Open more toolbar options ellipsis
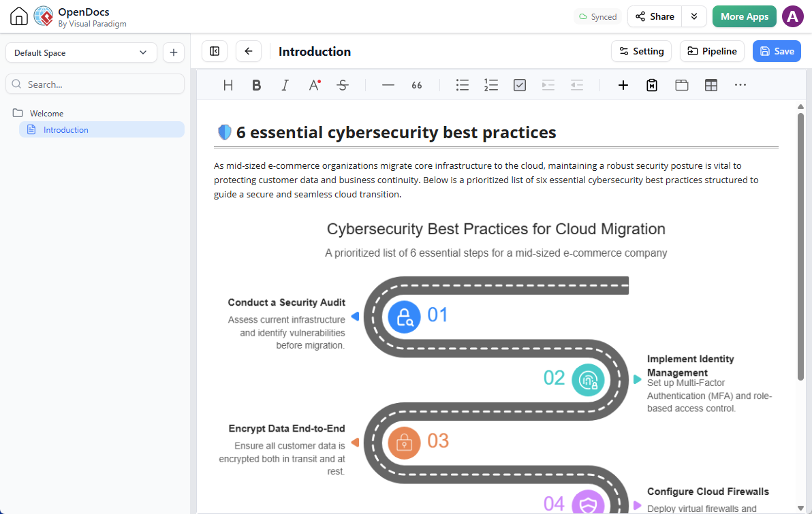 [x=740, y=85]
